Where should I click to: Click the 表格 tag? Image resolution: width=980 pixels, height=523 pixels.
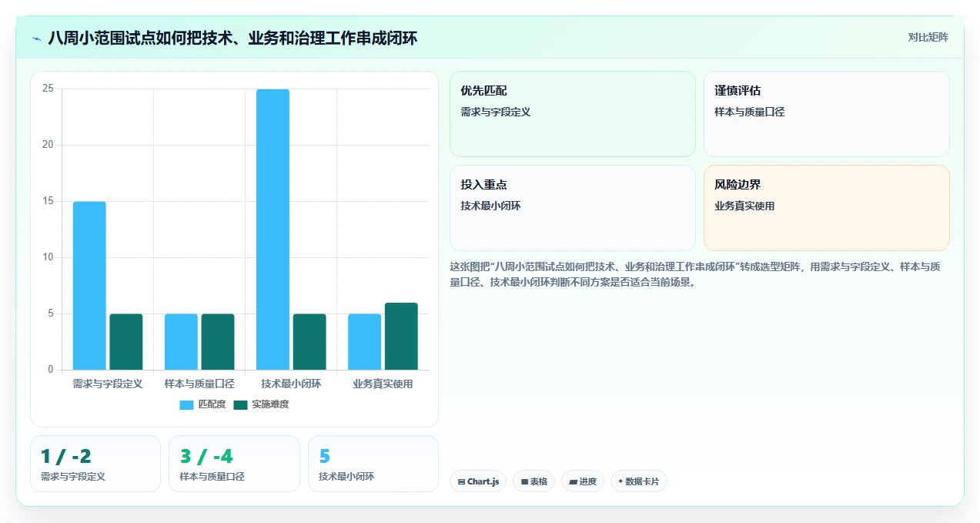click(533, 481)
